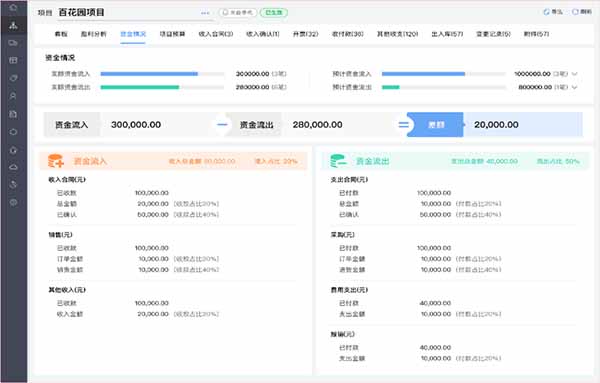This screenshot has height=383, width=600.
Task: Switch to the 出入库(57) tab
Action: pos(447,34)
